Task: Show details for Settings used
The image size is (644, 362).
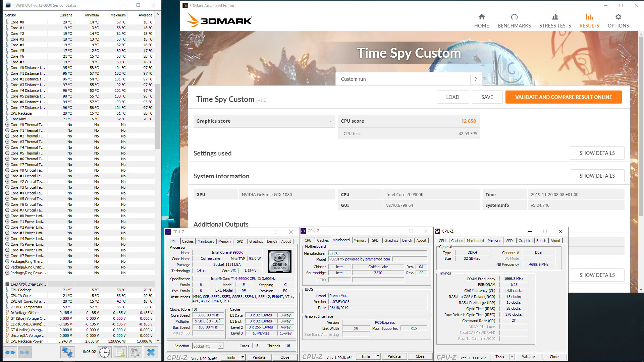Action: 597,153
